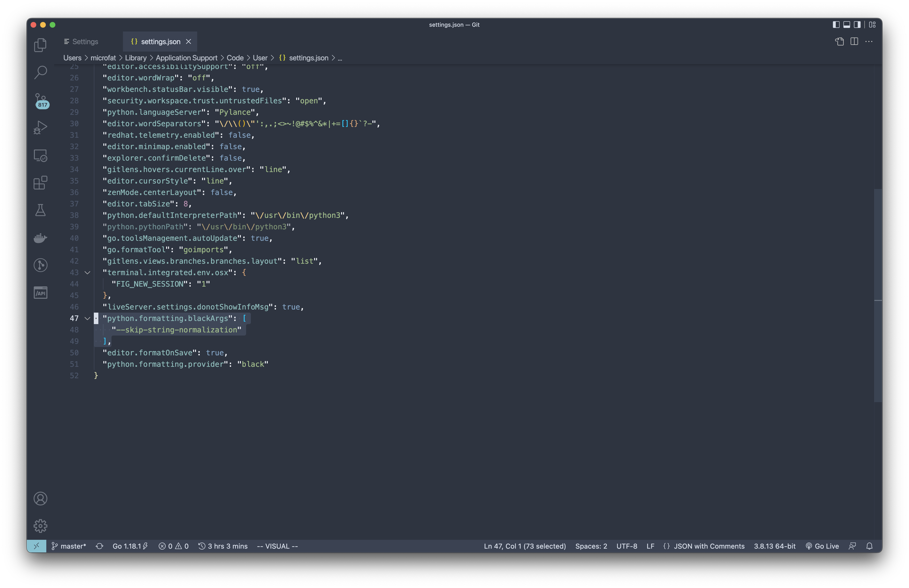Open the Explorer view in activity bar
The image size is (909, 588).
tap(40, 45)
